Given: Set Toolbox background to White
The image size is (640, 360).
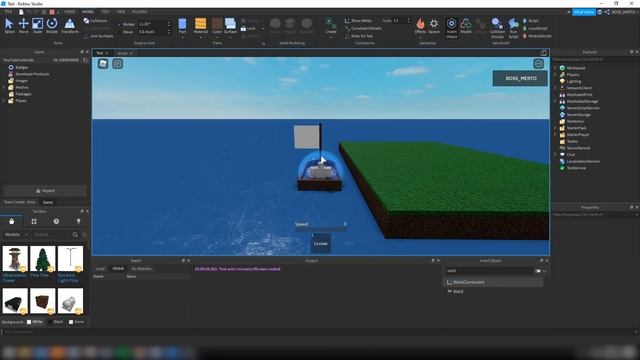Looking at the screenshot, I should (34, 322).
